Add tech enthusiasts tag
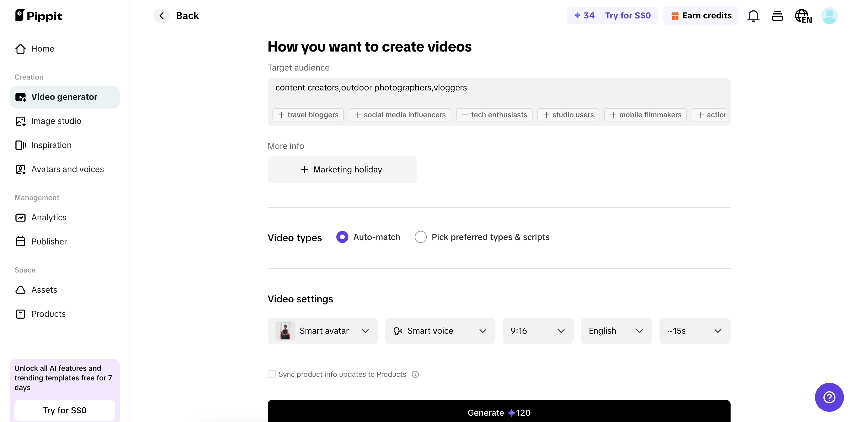 (x=494, y=115)
